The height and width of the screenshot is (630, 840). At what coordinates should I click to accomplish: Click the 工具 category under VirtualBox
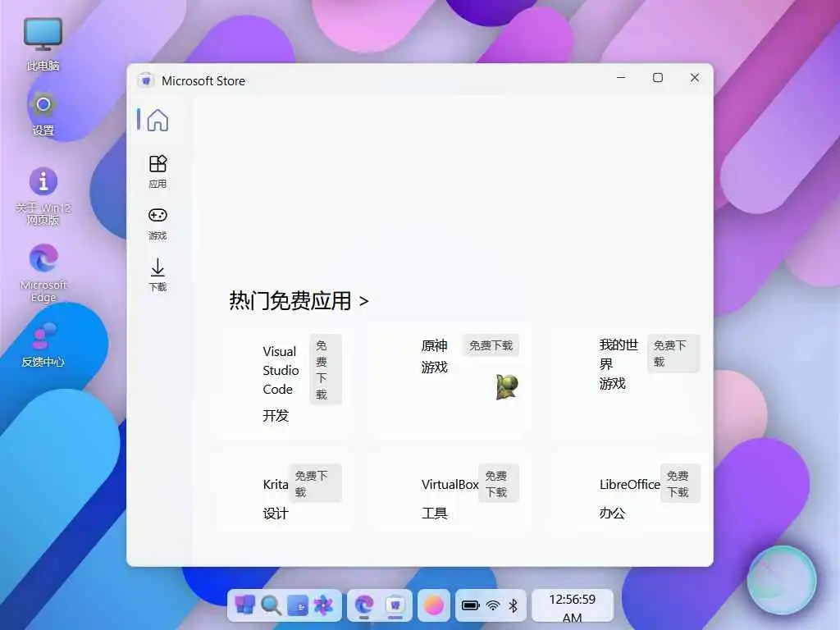click(x=434, y=514)
